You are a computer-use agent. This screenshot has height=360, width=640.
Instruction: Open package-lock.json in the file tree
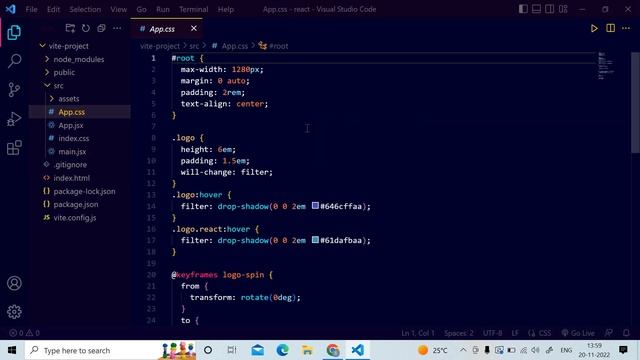tap(84, 191)
